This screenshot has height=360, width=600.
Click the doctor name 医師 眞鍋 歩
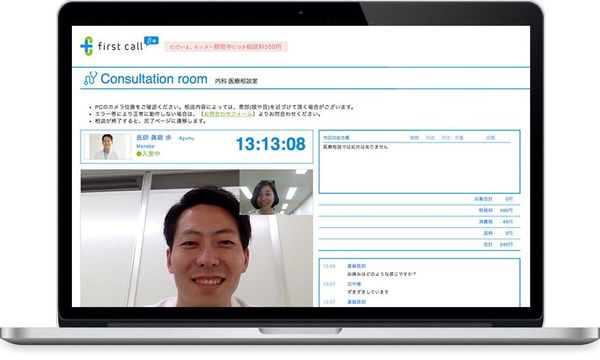[x=154, y=138]
